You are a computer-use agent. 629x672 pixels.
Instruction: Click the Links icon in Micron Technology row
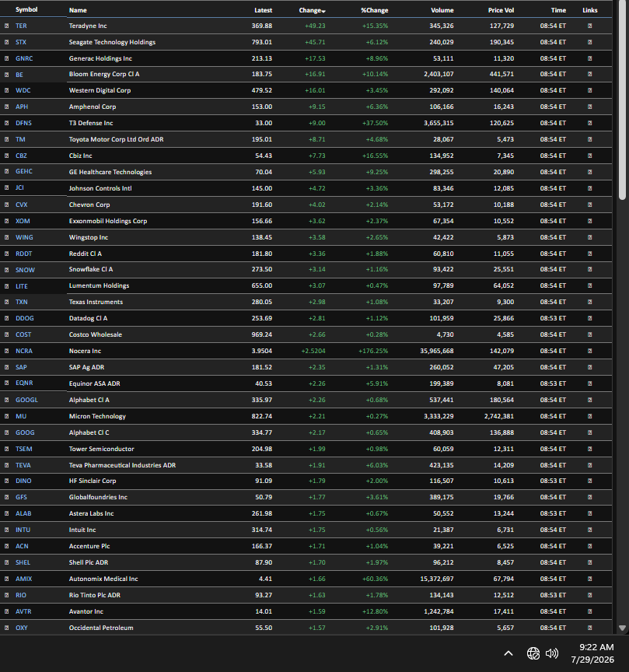589,416
